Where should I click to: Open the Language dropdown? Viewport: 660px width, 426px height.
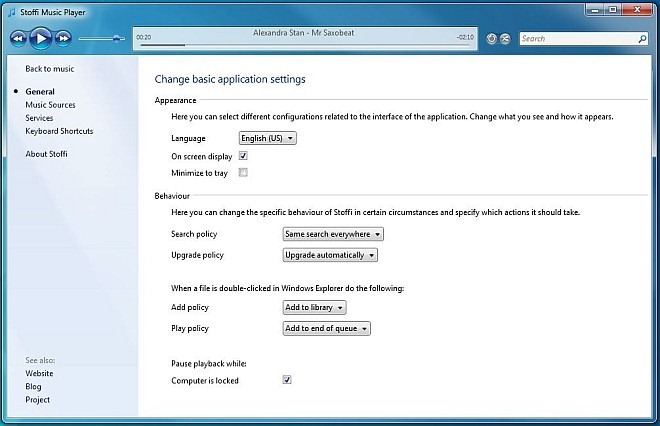[267, 138]
